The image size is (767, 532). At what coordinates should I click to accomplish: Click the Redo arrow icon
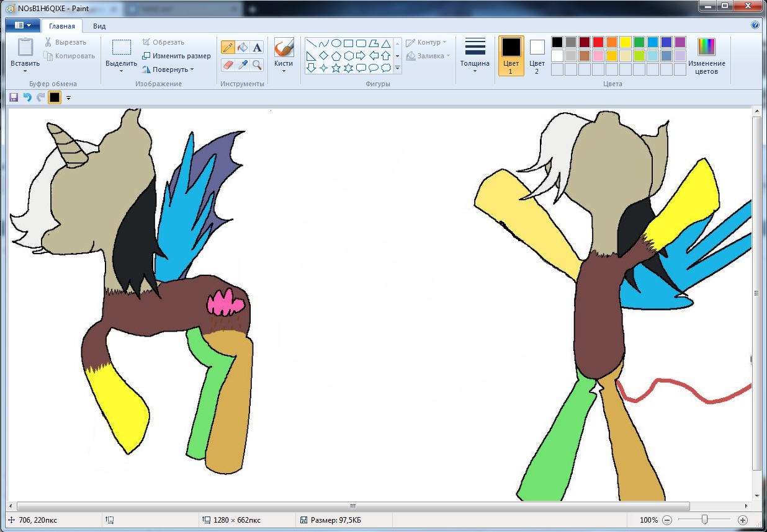(40, 97)
